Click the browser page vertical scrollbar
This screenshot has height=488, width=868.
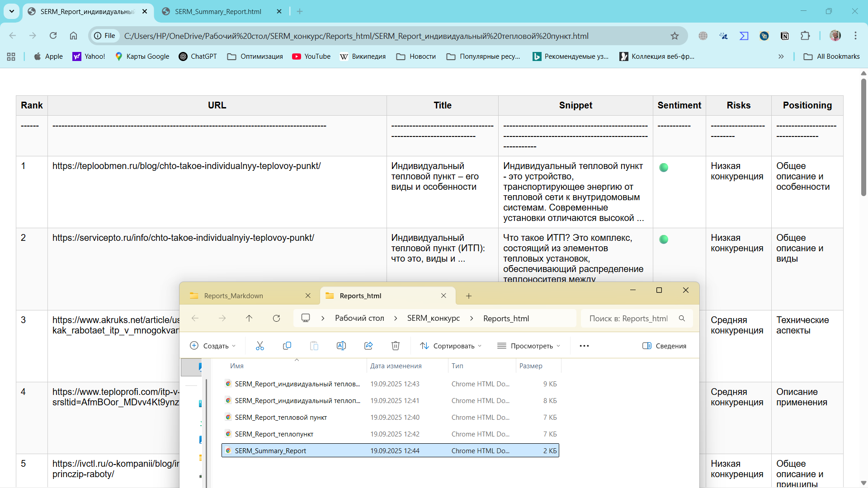pyautogui.click(x=863, y=137)
